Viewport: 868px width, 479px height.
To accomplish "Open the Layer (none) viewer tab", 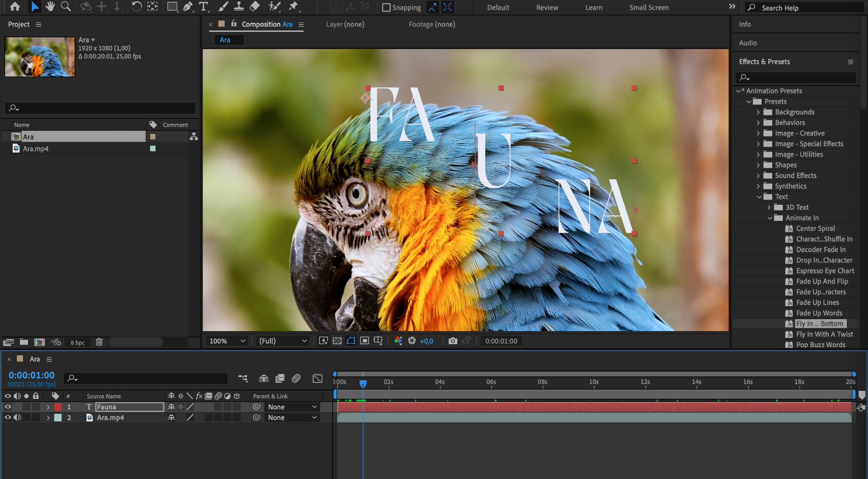I will [345, 24].
